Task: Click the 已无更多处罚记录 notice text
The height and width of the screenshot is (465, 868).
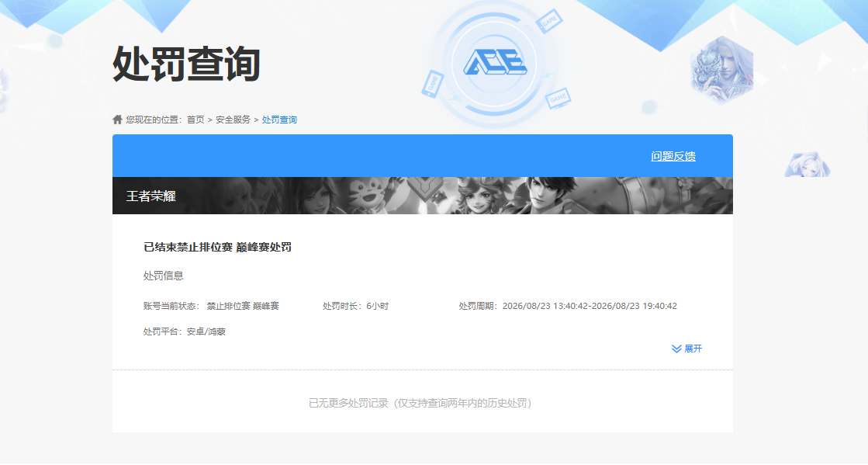Action: click(420, 403)
